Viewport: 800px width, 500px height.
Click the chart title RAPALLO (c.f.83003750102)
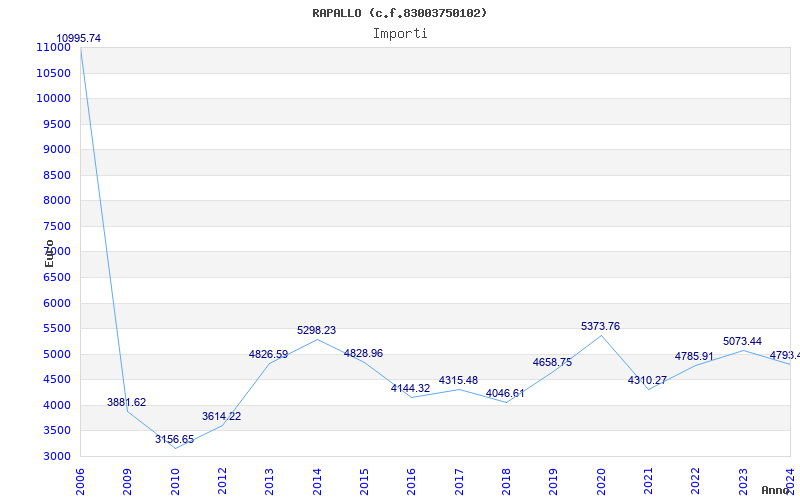coord(399,13)
